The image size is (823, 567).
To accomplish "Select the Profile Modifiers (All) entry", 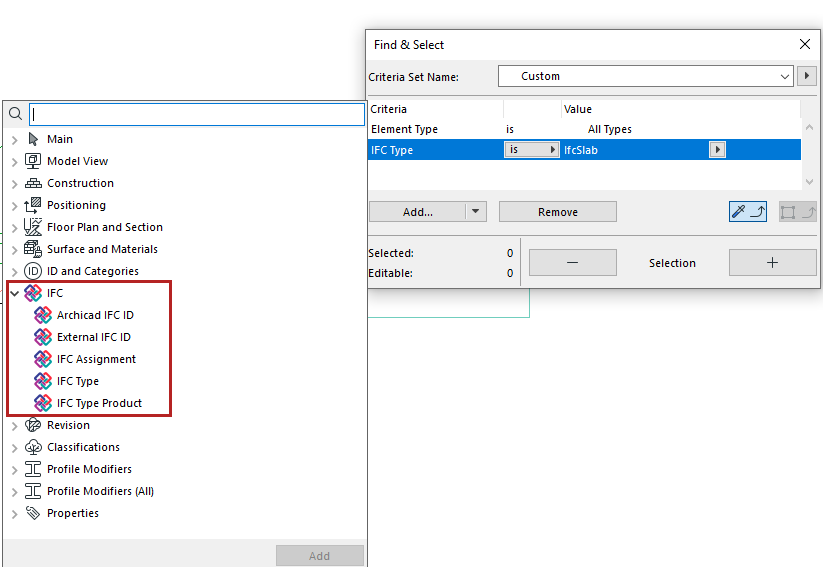I will (x=100, y=491).
